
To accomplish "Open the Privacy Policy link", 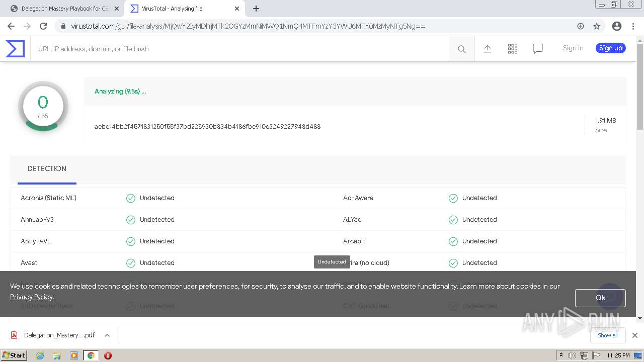I will pos(31,297).
